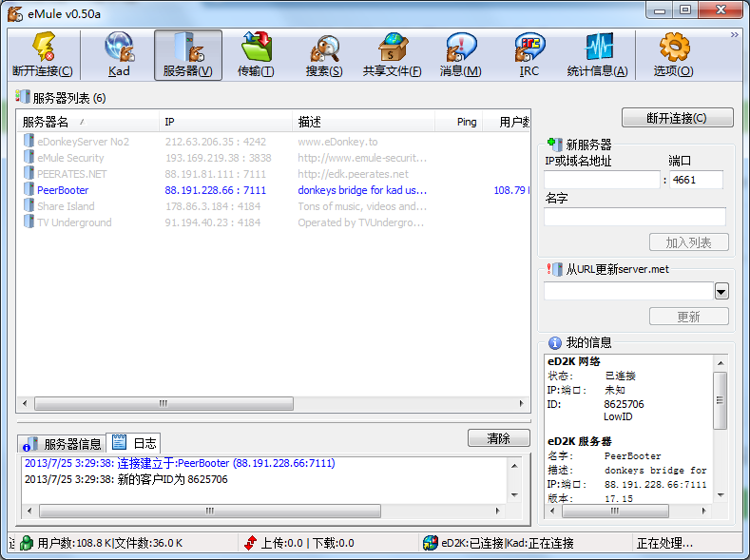750x560 pixels.
Task: Click server icon beside eDonkeyServer No2
Action: click(29, 141)
